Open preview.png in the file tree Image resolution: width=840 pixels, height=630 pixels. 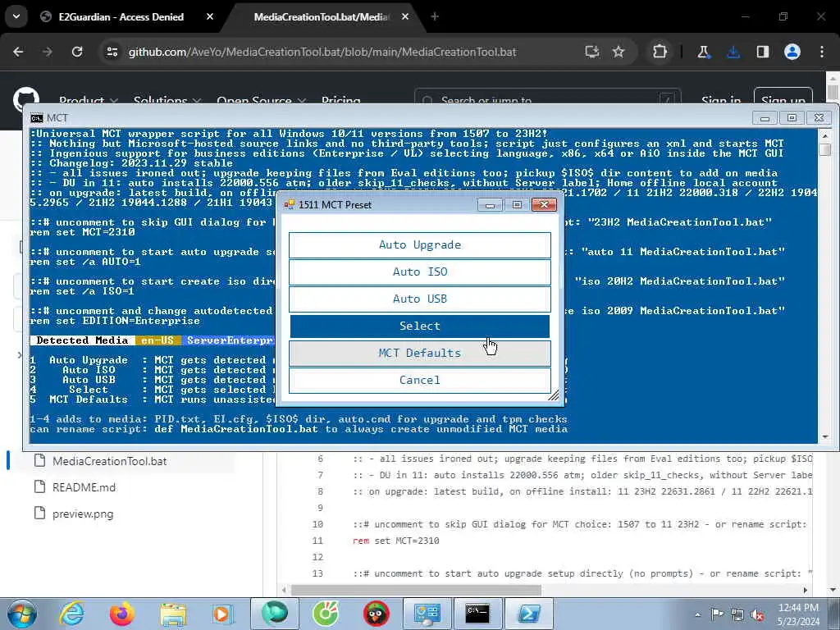tap(83, 514)
